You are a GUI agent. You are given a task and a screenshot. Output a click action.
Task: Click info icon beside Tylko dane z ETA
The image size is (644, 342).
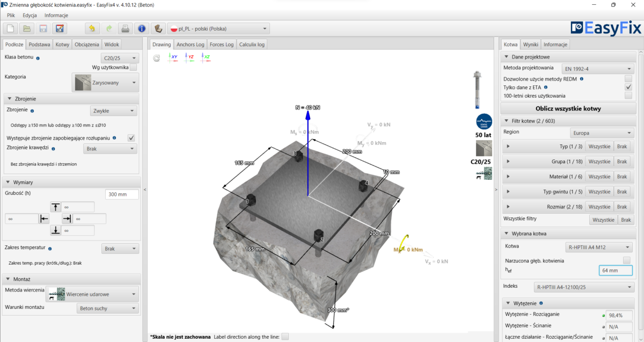pyautogui.click(x=546, y=87)
